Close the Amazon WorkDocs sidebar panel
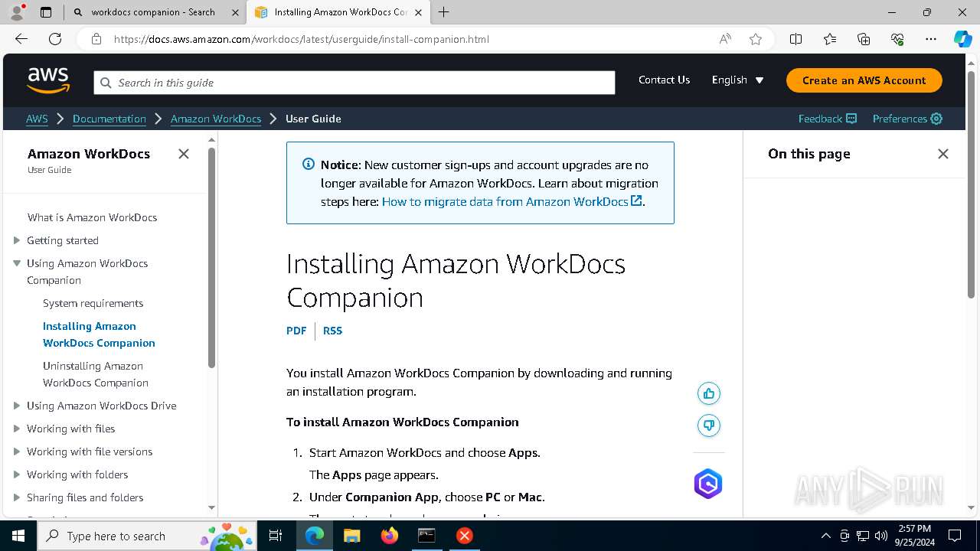Screen dimensions: 980x551 [184, 154]
